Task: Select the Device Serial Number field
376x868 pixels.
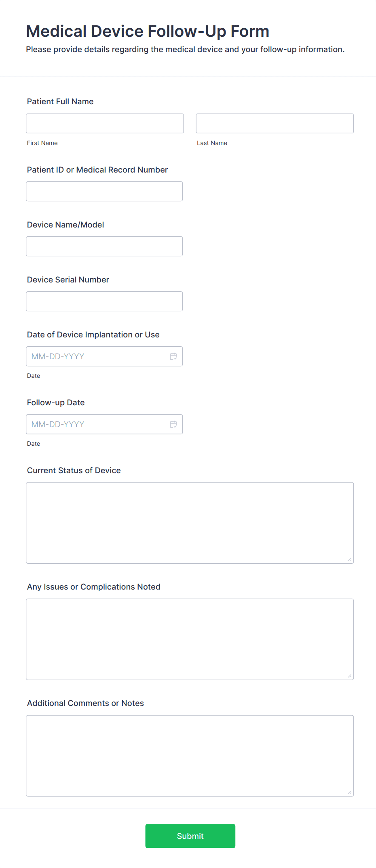Action: [104, 301]
